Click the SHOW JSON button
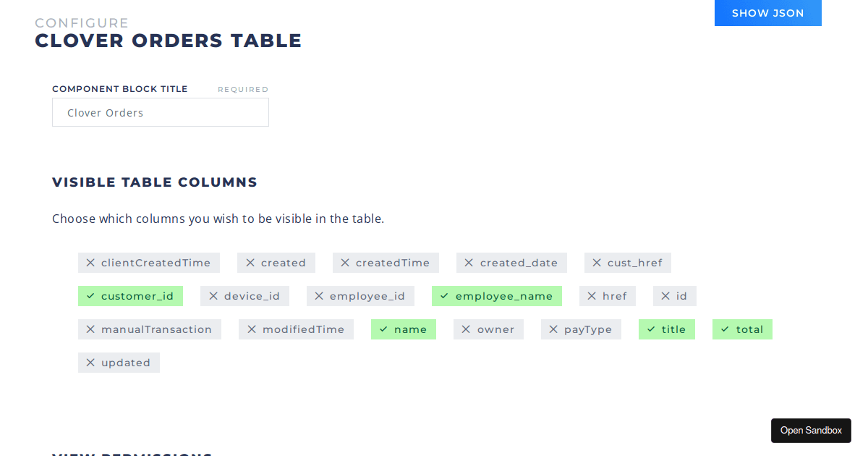This screenshot has width=868, height=456. tap(767, 13)
